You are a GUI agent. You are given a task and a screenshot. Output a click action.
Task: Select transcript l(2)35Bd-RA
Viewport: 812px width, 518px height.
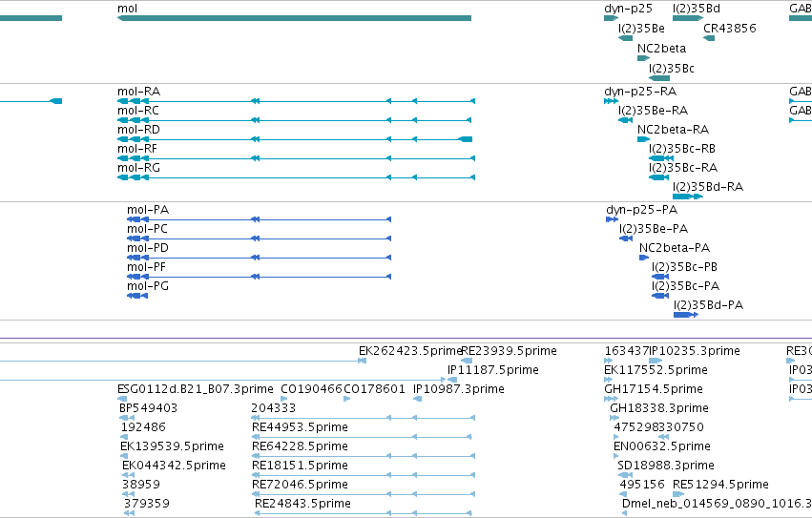coord(688,197)
